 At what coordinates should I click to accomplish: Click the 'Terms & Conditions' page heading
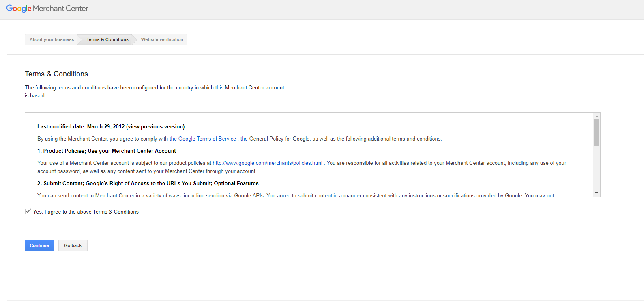pyautogui.click(x=56, y=74)
